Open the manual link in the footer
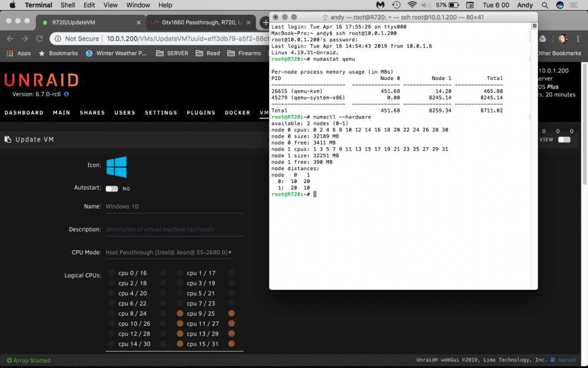The width and height of the screenshot is (588, 368). click(x=567, y=360)
